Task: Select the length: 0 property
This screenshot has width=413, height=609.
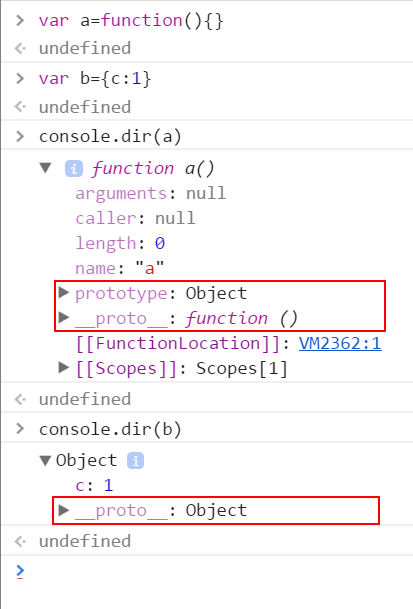Action: [x=120, y=244]
